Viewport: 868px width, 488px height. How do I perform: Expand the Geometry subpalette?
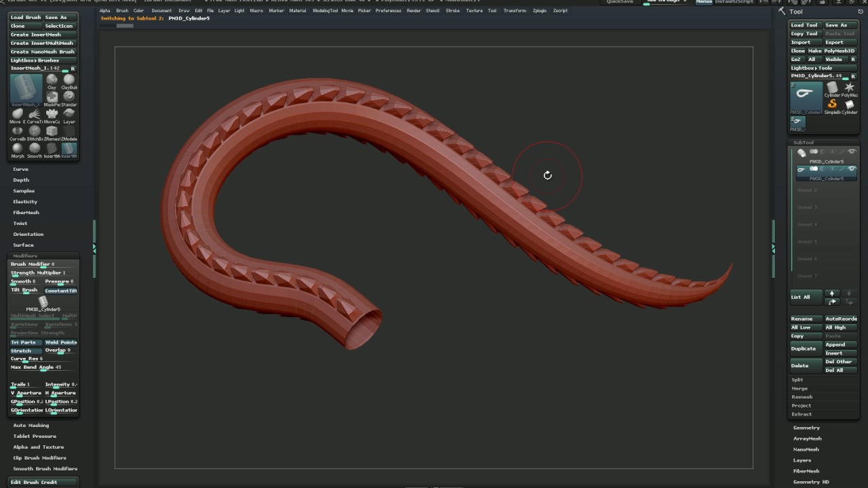pyautogui.click(x=807, y=428)
